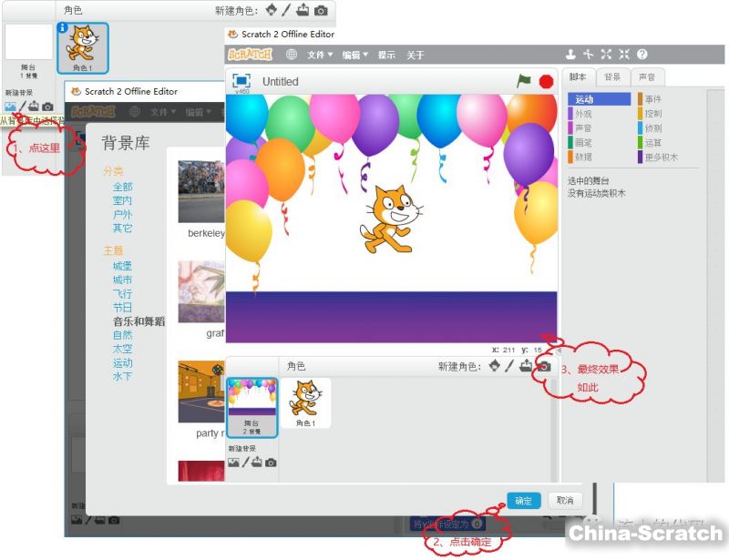Click the 确定 button in backdrop library
The height and width of the screenshot is (560, 729).
[x=523, y=501]
